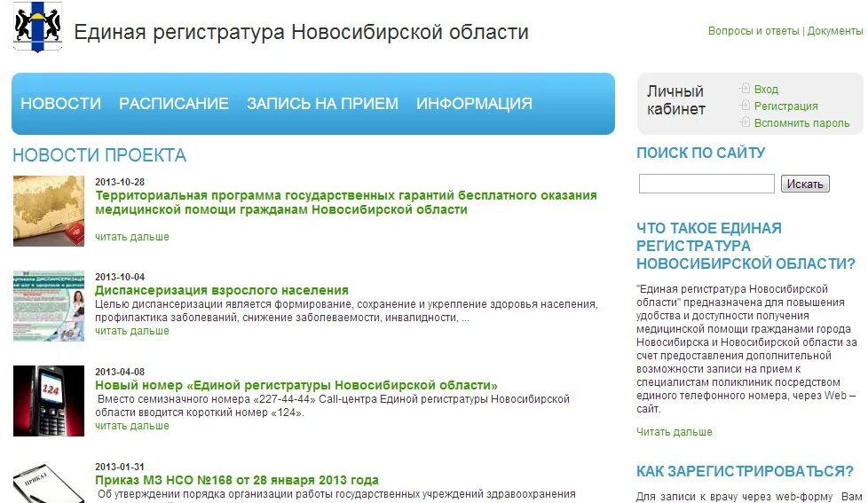Open Вопросы и ответы link
Image resolution: width=868 pixels, height=503 pixels.
coord(754,31)
